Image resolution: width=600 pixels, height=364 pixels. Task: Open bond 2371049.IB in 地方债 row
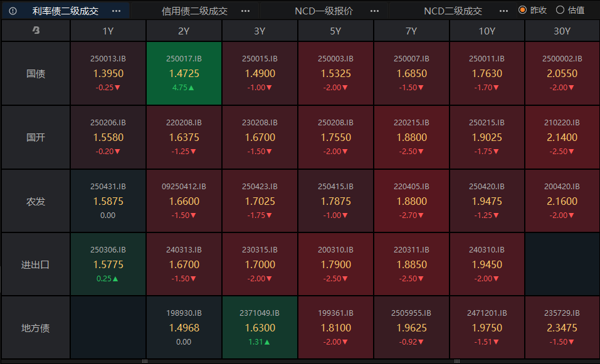pyautogui.click(x=260, y=328)
